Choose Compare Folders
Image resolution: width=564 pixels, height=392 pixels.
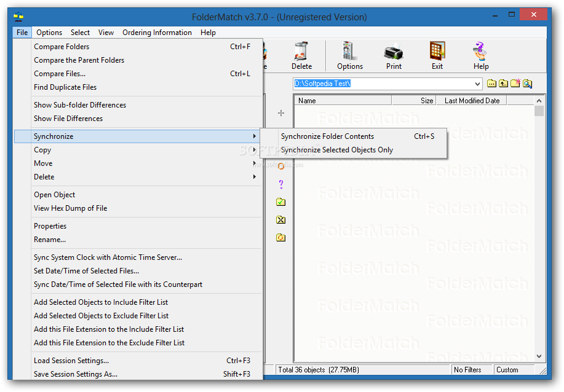click(x=138, y=47)
